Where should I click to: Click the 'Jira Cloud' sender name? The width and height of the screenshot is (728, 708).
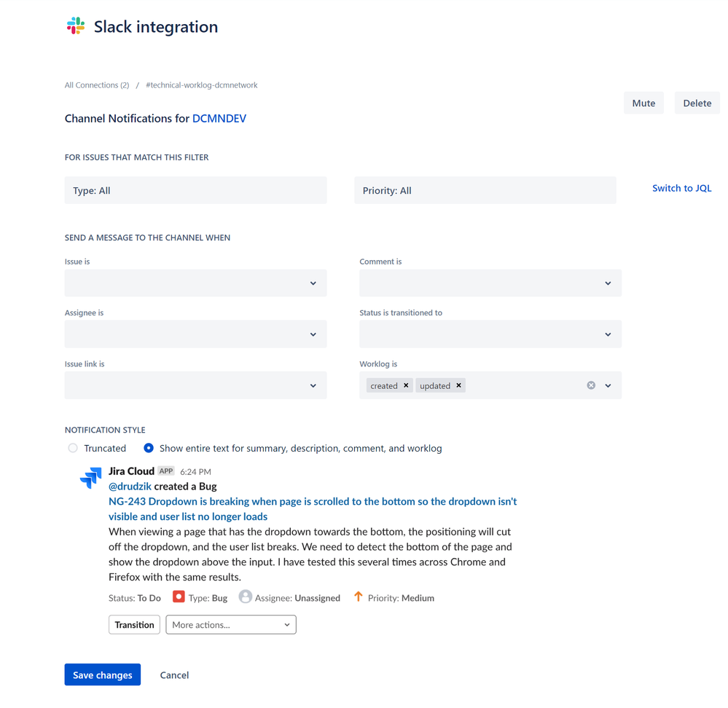131,471
